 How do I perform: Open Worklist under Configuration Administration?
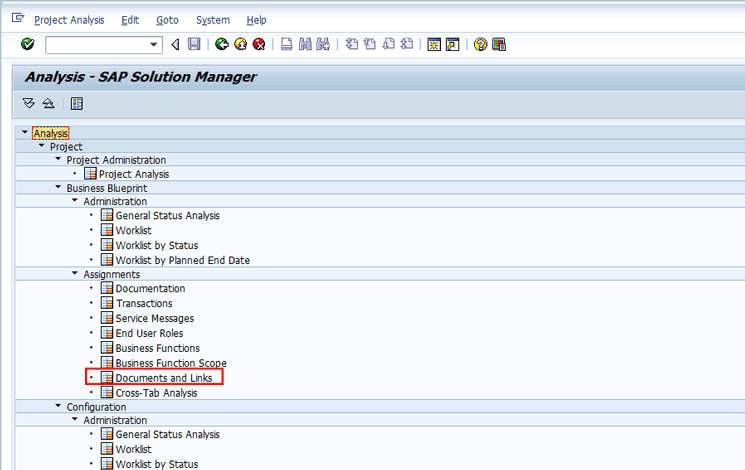(134, 449)
